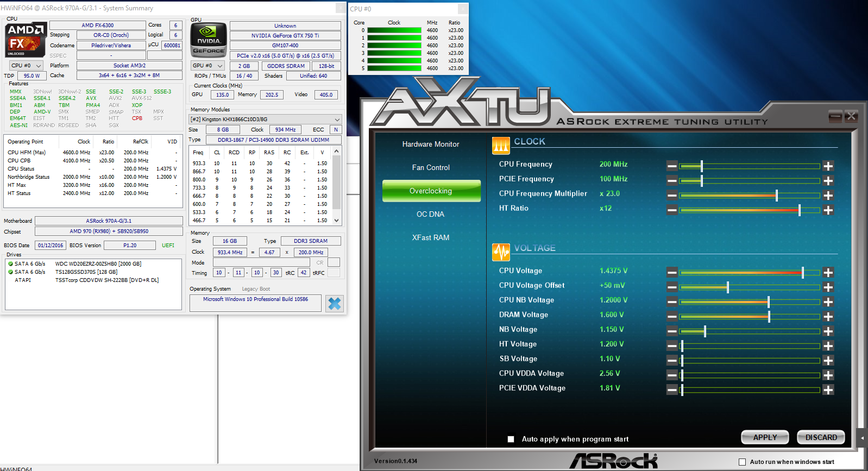Close the AXTU tuning utility
Screen dimensions: 868x471
tap(851, 116)
